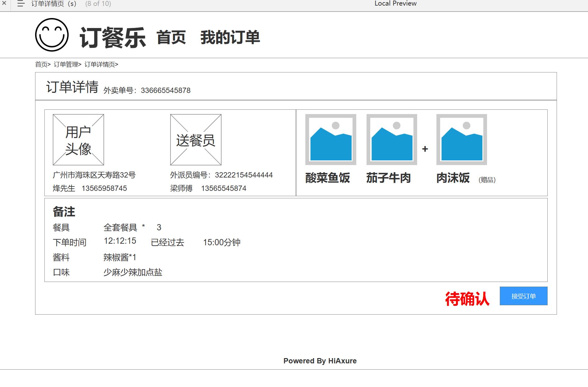Click the 送餐员 photo placeholder

196,140
